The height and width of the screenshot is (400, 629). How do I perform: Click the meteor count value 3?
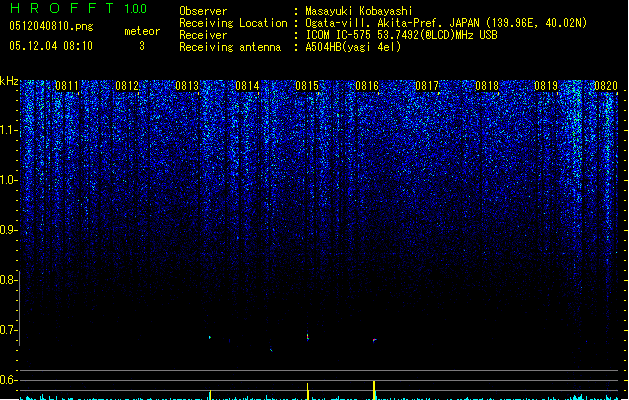(142, 46)
